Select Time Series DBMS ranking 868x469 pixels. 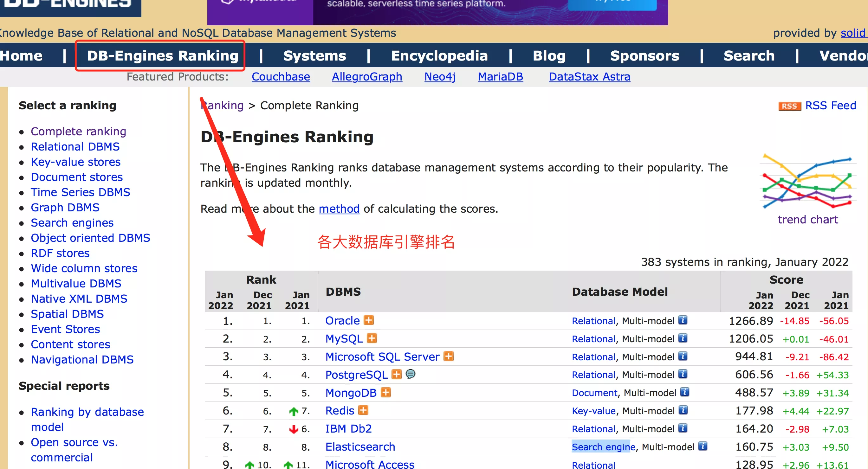click(81, 192)
